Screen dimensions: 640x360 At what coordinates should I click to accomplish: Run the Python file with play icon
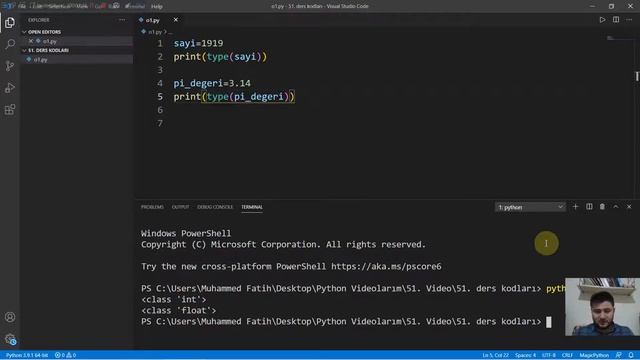coord(602,20)
